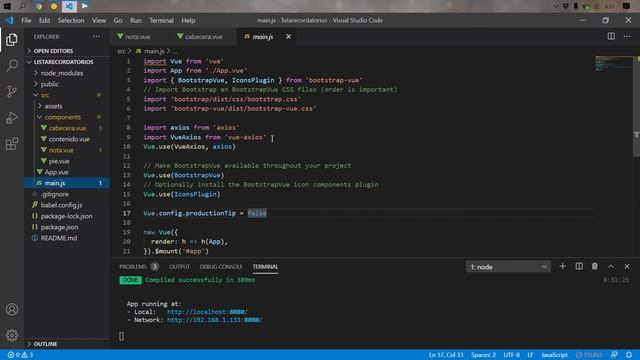Open App.vue in the explorer
The width and height of the screenshot is (640, 360).
pos(57,172)
